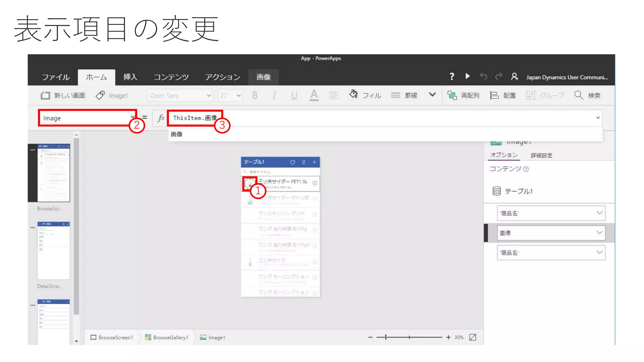Open the last '商品名' field dropdown
The height and width of the screenshot is (362, 644).
[x=551, y=253]
